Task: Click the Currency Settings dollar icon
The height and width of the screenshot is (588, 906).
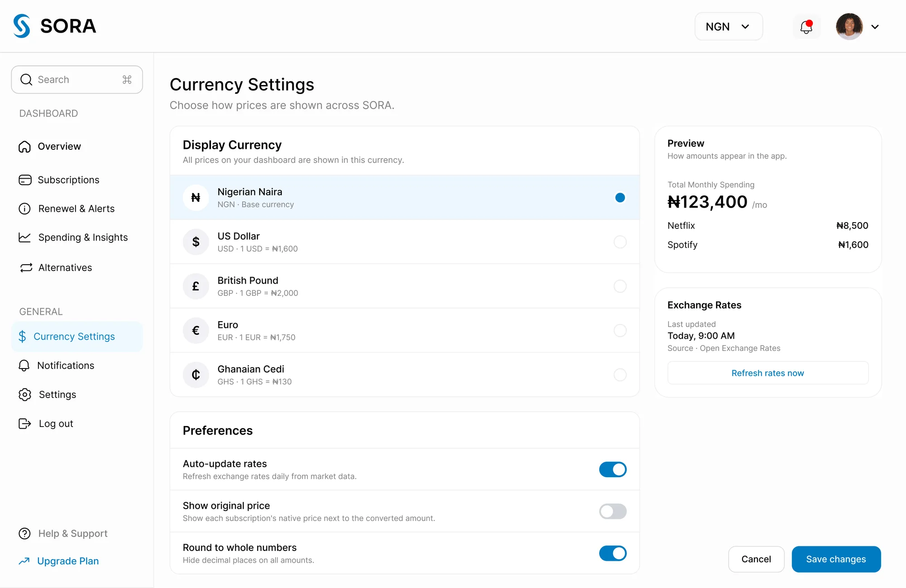Action: click(22, 336)
